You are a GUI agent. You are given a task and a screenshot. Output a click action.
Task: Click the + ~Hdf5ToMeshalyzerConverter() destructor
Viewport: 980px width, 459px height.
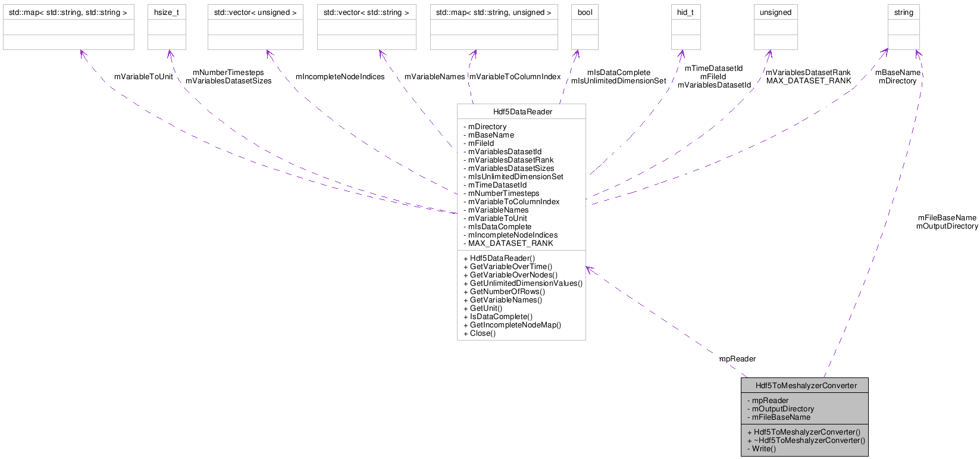(806, 441)
